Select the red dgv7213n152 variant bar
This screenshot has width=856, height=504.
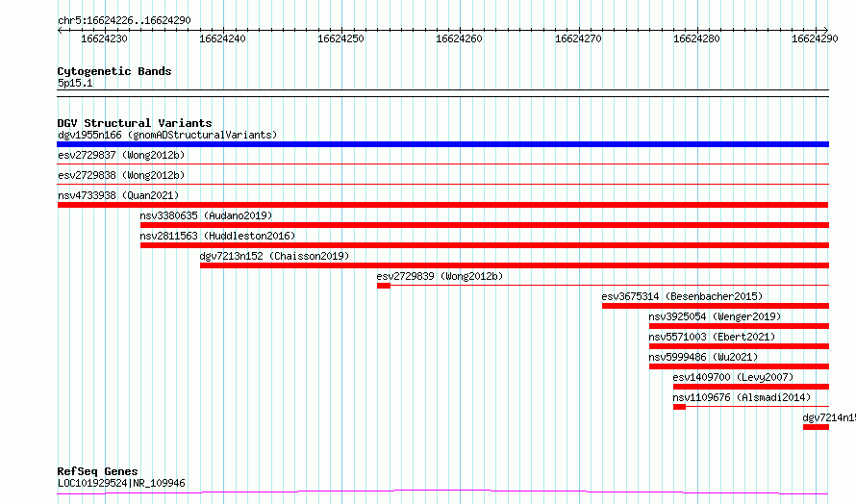coord(515,265)
